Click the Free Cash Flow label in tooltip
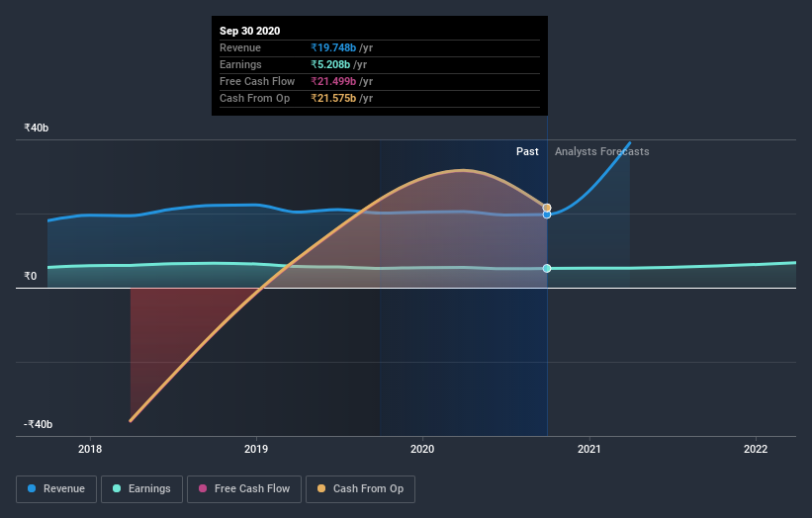The width and height of the screenshot is (812, 518). [x=257, y=81]
